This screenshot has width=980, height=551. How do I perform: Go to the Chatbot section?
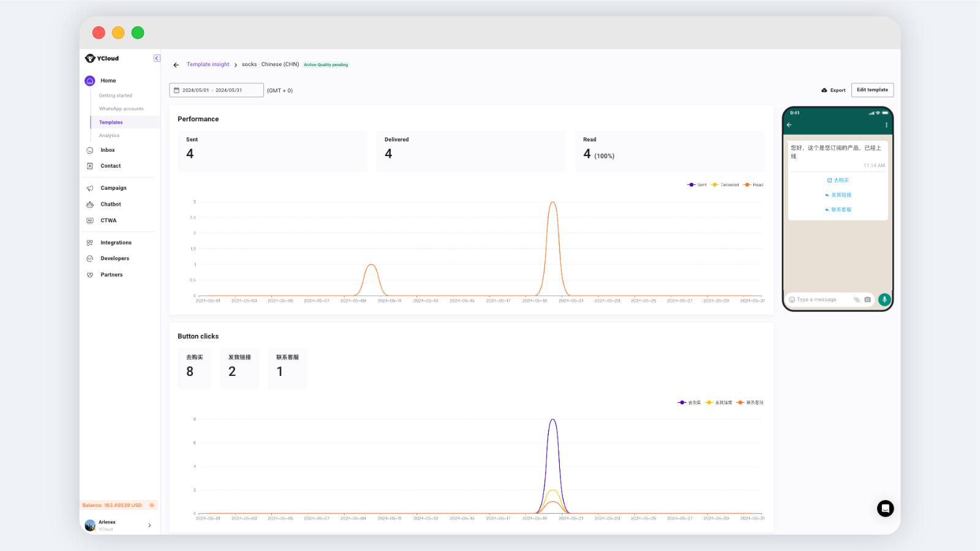(x=110, y=204)
